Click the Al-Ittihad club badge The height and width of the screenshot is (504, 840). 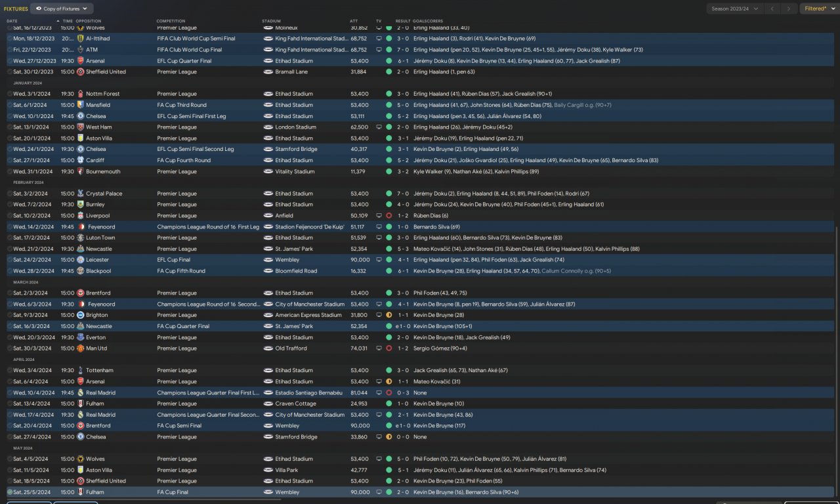(x=81, y=39)
